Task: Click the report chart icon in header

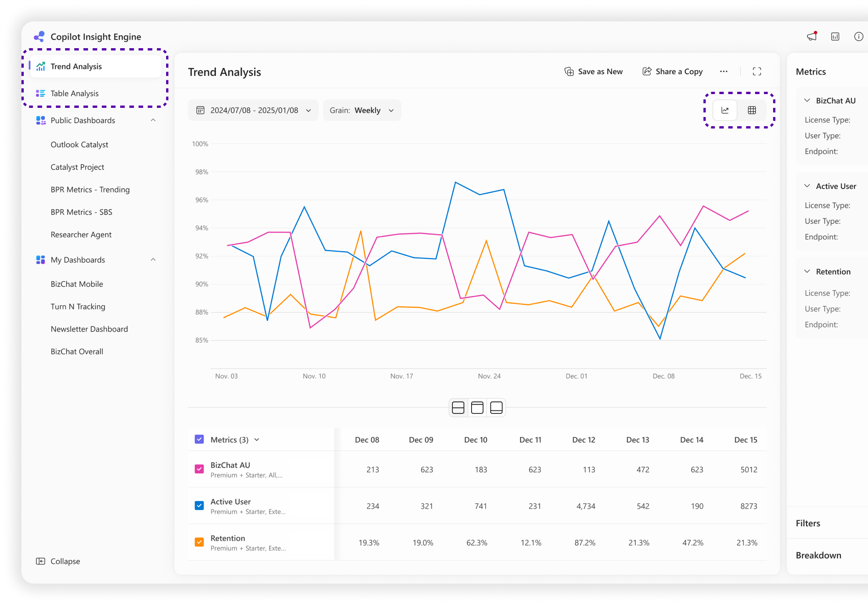Action: pos(835,36)
